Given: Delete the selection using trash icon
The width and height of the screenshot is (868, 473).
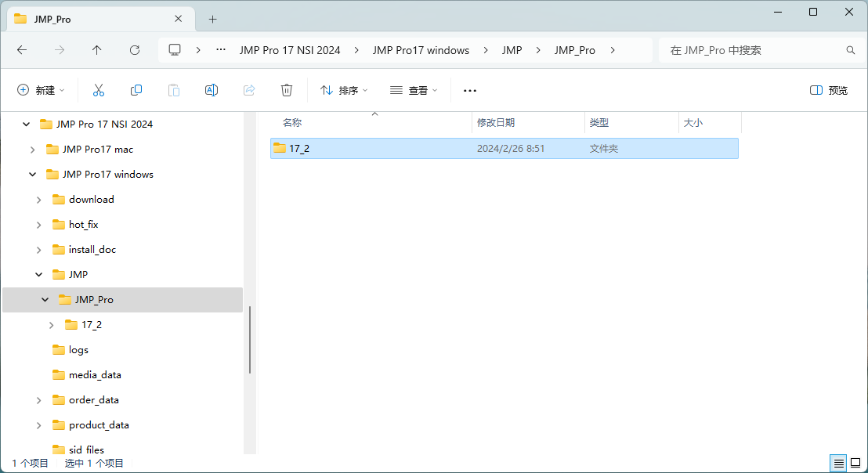Looking at the screenshot, I should pyautogui.click(x=287, y=90).
